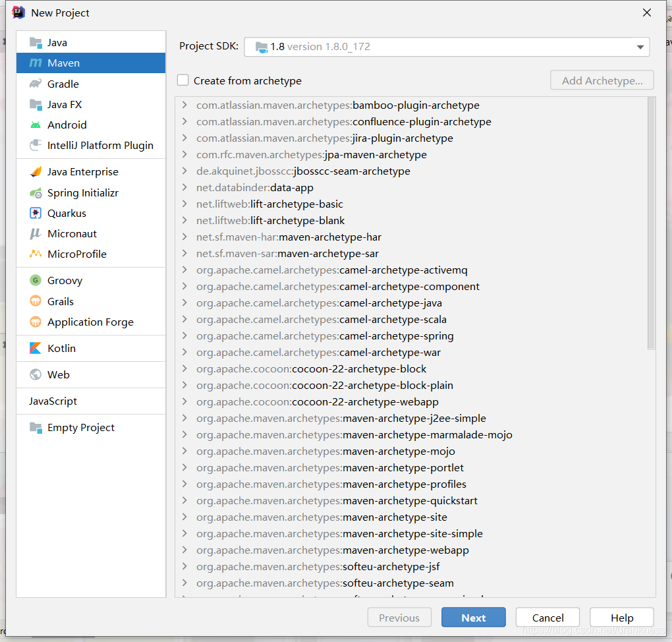Expand confluence-plugin-archetype node
The image size is (672, 642).
(x=184, y=121)
